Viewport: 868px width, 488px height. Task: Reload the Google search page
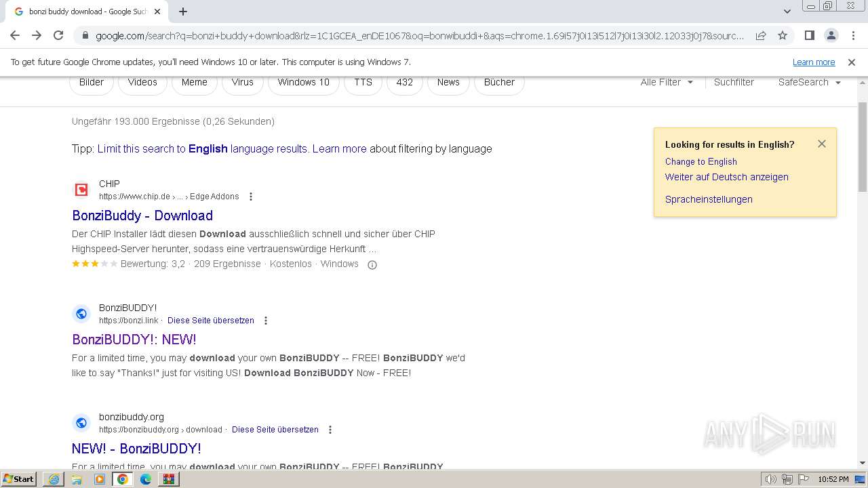(58, 35)
